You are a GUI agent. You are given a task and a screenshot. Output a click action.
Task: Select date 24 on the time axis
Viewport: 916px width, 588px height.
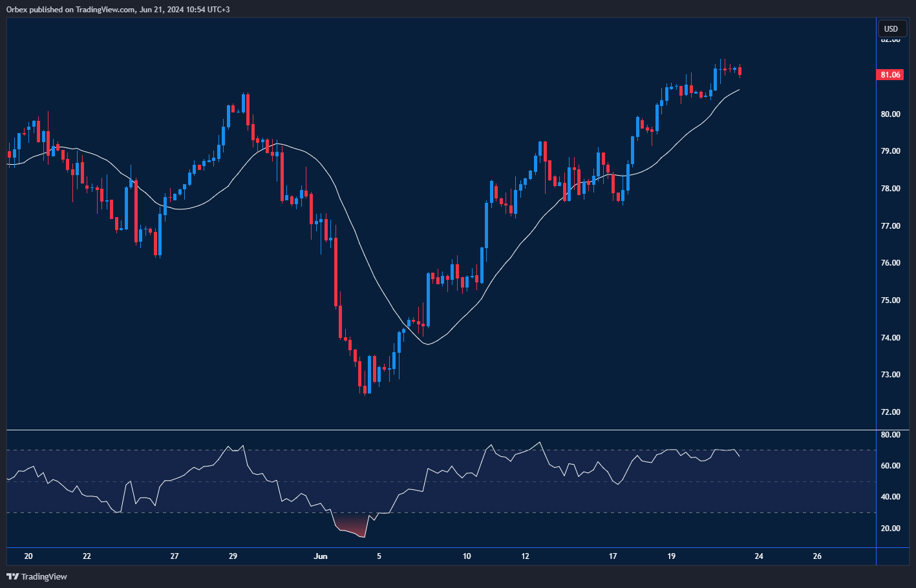pos(759,556)
